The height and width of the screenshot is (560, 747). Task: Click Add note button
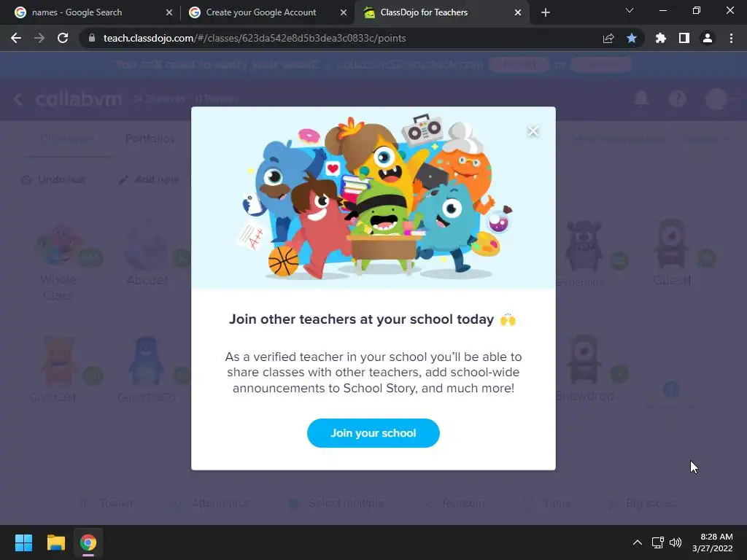(149, 179)
